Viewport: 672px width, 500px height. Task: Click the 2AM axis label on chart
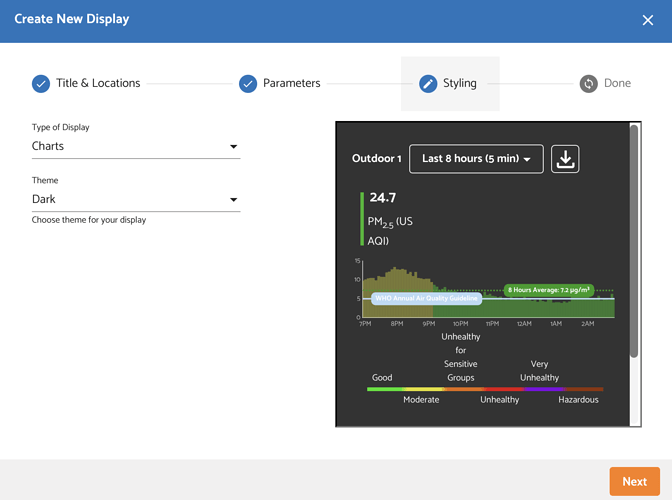point(588,324)
